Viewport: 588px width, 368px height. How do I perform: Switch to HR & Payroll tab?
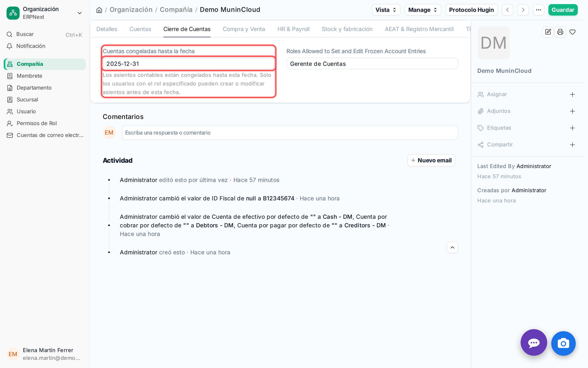293,29
